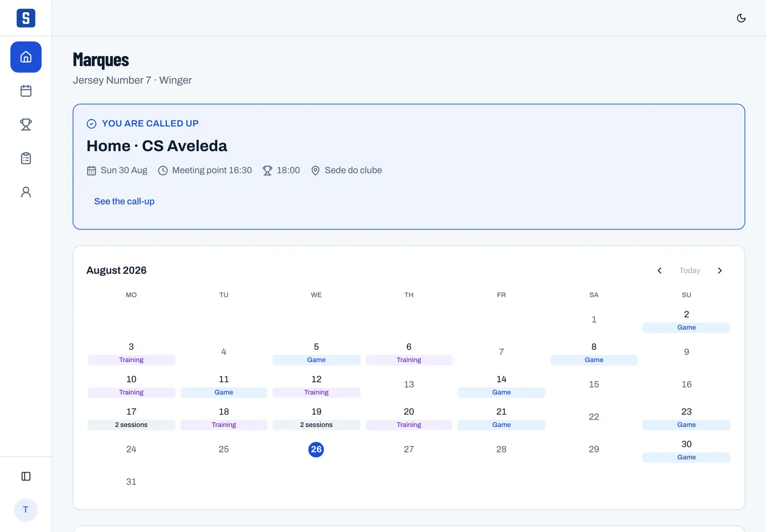This screenshot has width=766, height=532.
Task: Open the Training event on August 20
Action: click(409, 425)
